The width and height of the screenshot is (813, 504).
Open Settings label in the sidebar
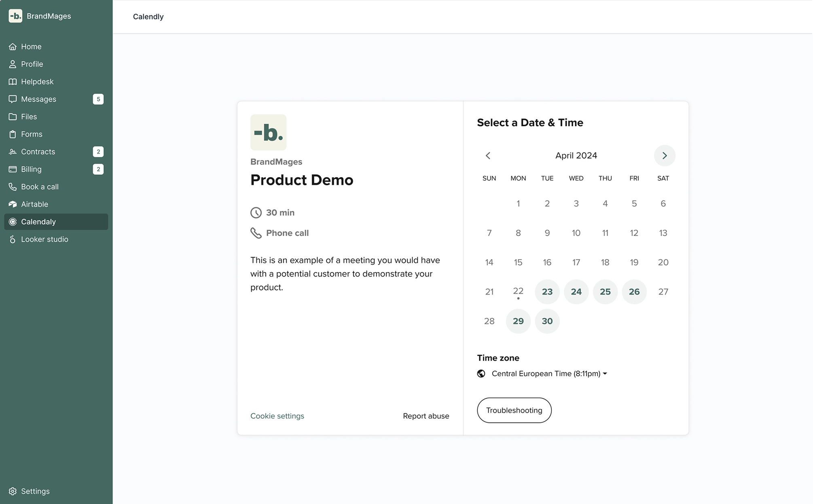35,491
